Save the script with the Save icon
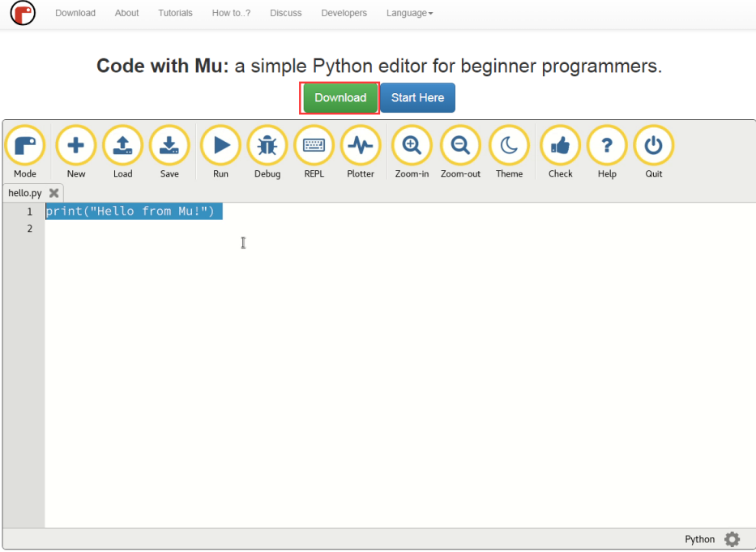The width and height of the screenshot is (756, 552). point(169,145)
